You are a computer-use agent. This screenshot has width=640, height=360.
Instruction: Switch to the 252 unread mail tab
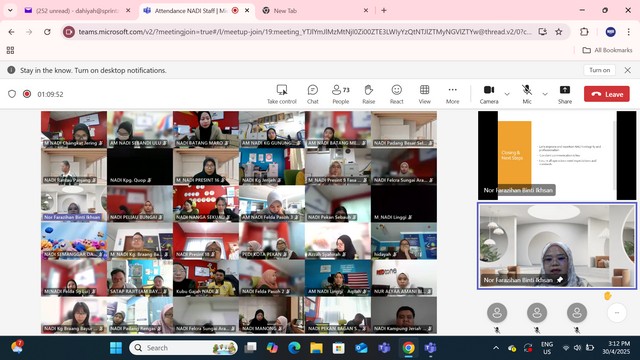point(77,11)
